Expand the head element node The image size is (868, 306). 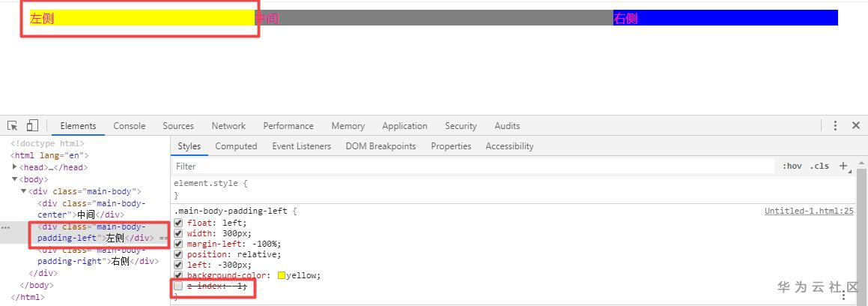coord(15,167)
